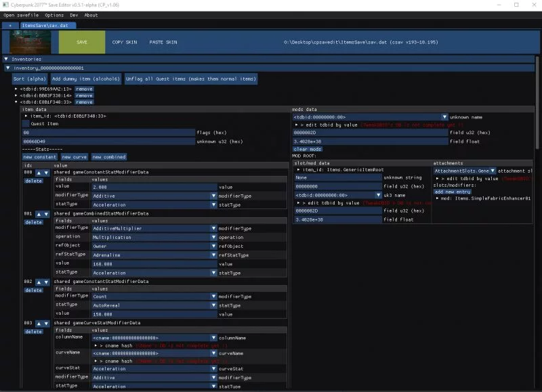This screenshot has height=392, width=542.
Task: Move stat 003 up with arrow icon
Action: coord(39,324)
